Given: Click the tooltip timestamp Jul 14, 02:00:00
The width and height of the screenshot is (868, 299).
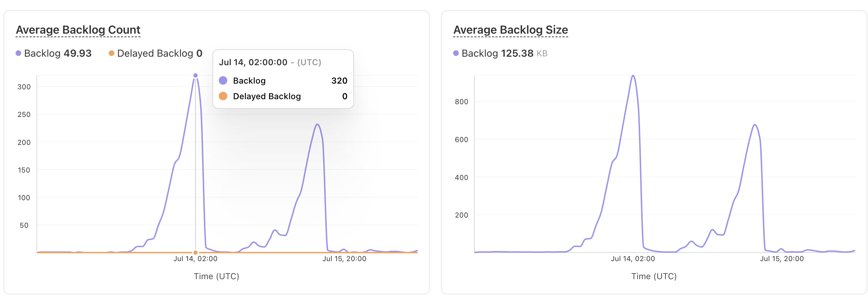Looking at the screenshot, I should pos(253,62).
